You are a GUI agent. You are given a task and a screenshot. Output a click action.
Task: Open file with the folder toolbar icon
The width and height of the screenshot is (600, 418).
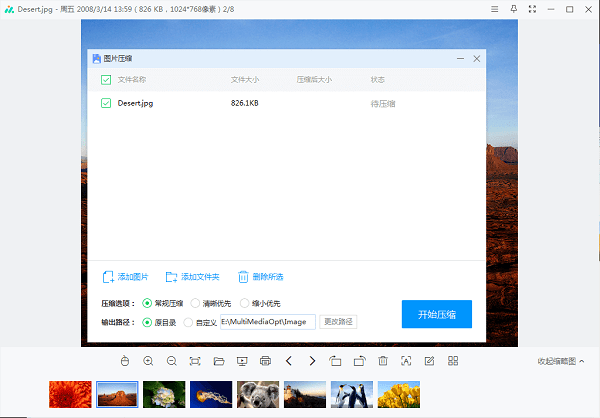coord(218,360)
